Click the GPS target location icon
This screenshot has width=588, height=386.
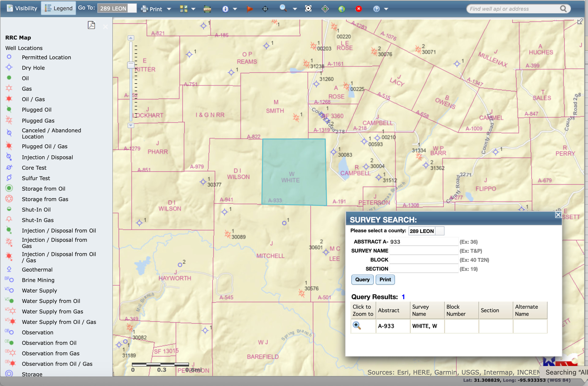(x=325, y=9)
